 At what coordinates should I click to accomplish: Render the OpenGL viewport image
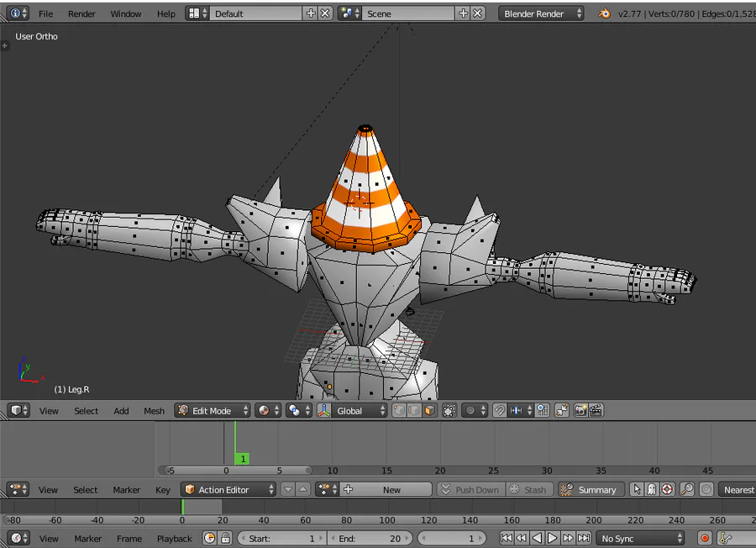coord(580,410)
